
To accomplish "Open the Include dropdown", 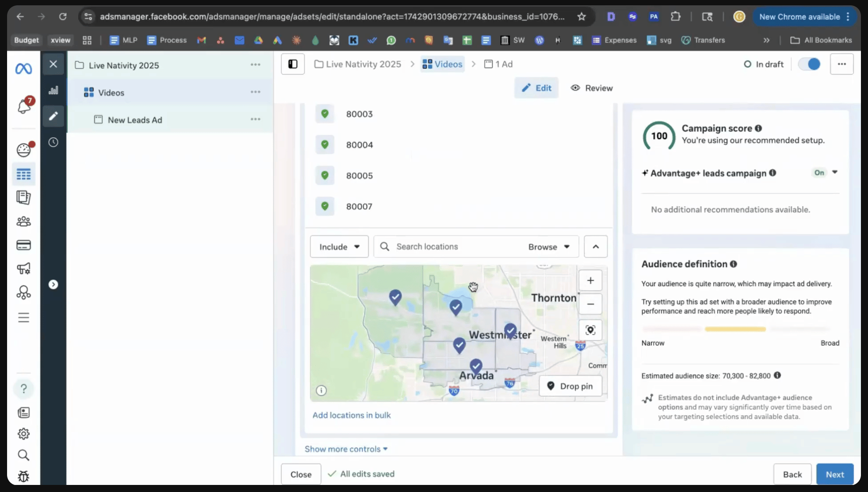I will (x=339, y=247).
